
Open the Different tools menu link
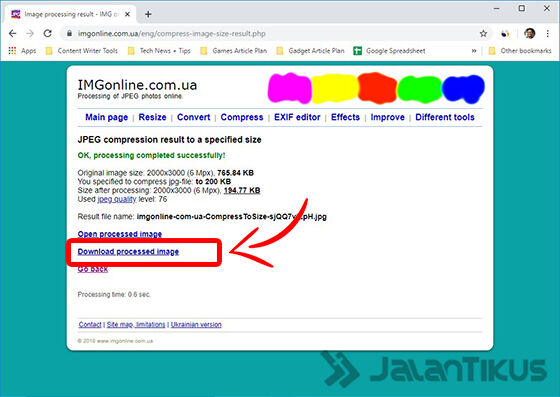pos(445,117)
